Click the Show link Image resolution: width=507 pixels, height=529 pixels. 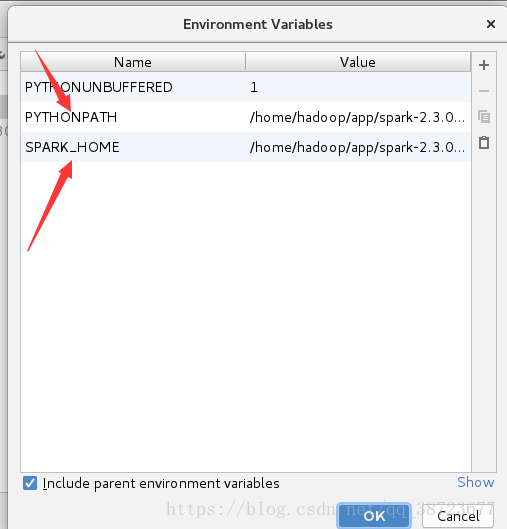click(x=476, y=482)
